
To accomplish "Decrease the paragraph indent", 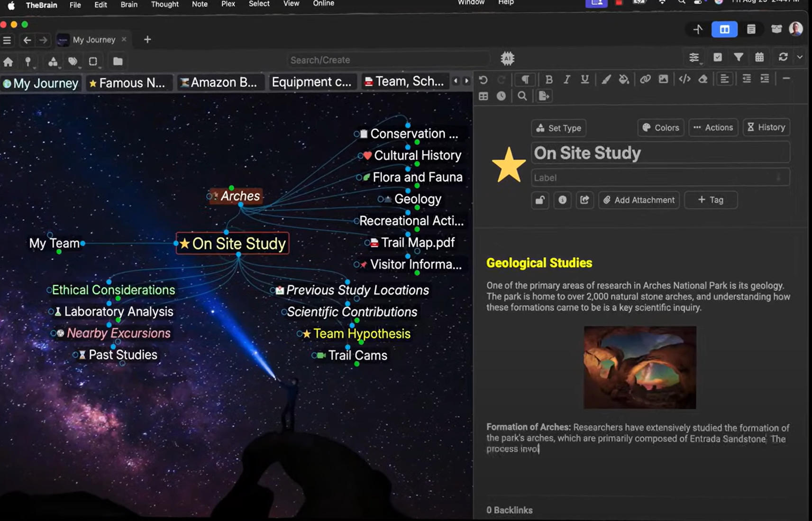I will [747, 79].
